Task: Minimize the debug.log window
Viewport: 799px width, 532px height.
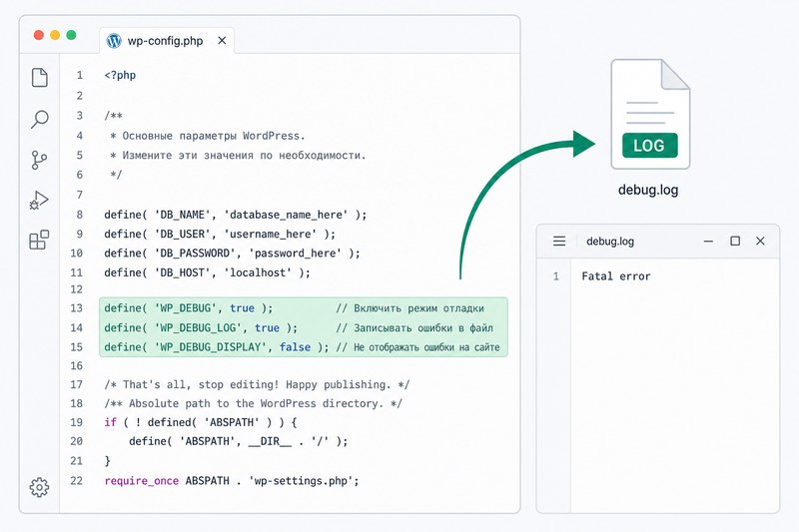Action: 708,242
